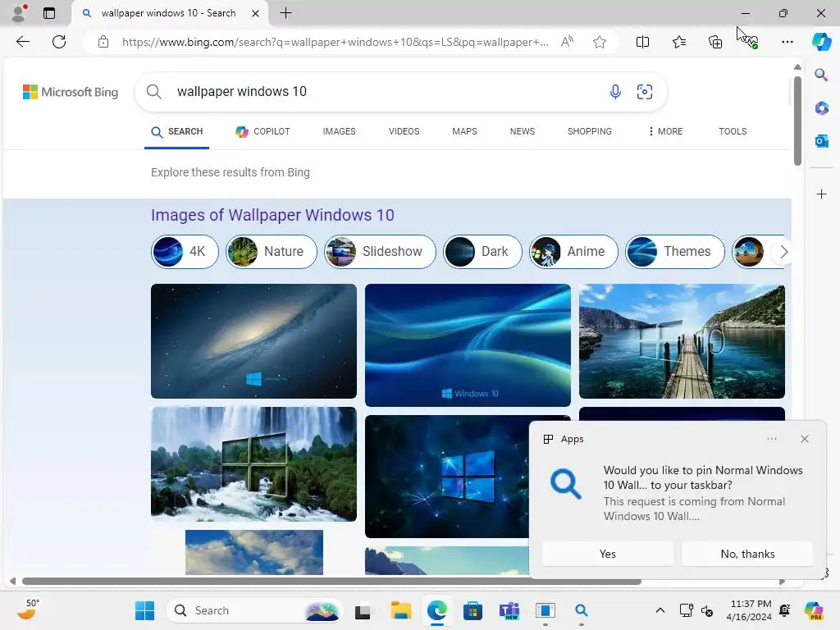Click the horizontal page scrollbar

pyautogui.click(x=331, y=582)
